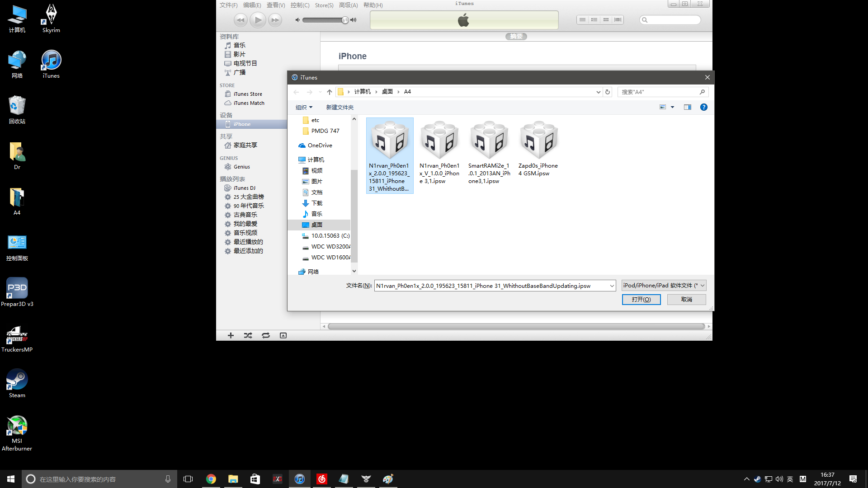Expand the filename combo box arrow
868x488 pixels.
point(612,286)
